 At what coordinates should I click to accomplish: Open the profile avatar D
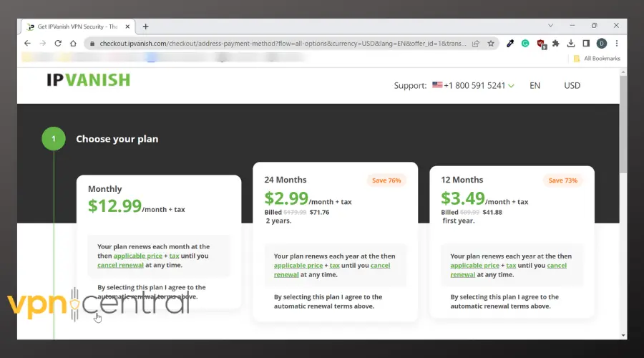[x=602, y=43]
